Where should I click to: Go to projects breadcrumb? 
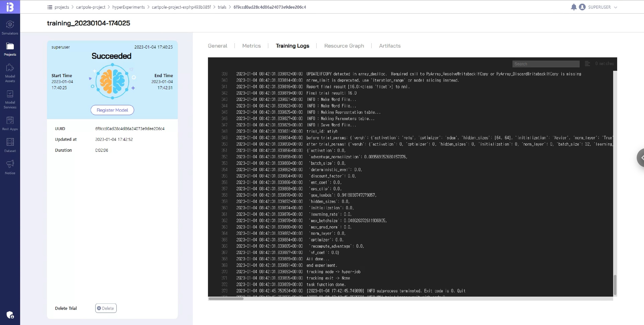pyautogui.click(x=62, y=7)
